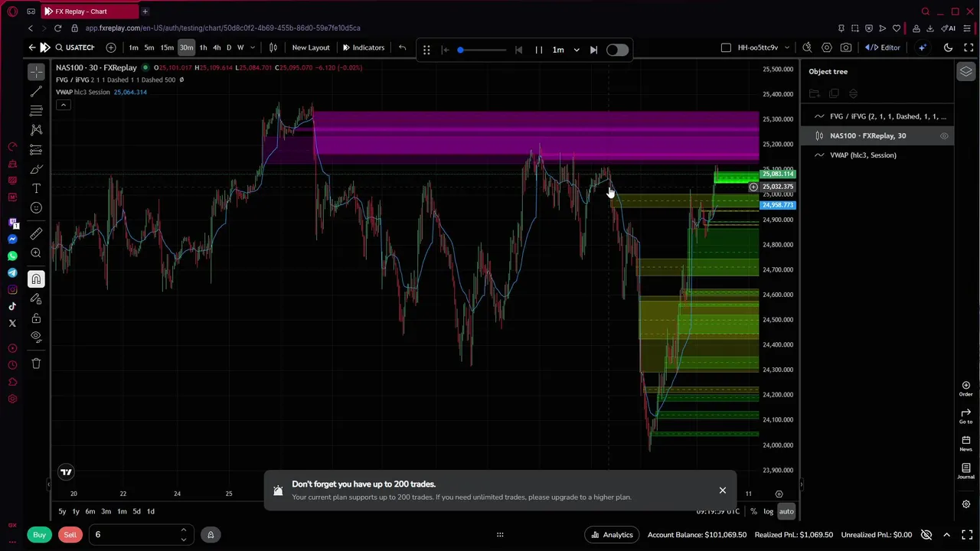Image resolution: width=980 pixels, height=551 pixels.
Task: Switch to the 5m timeframe
Action: click(149, 47)
